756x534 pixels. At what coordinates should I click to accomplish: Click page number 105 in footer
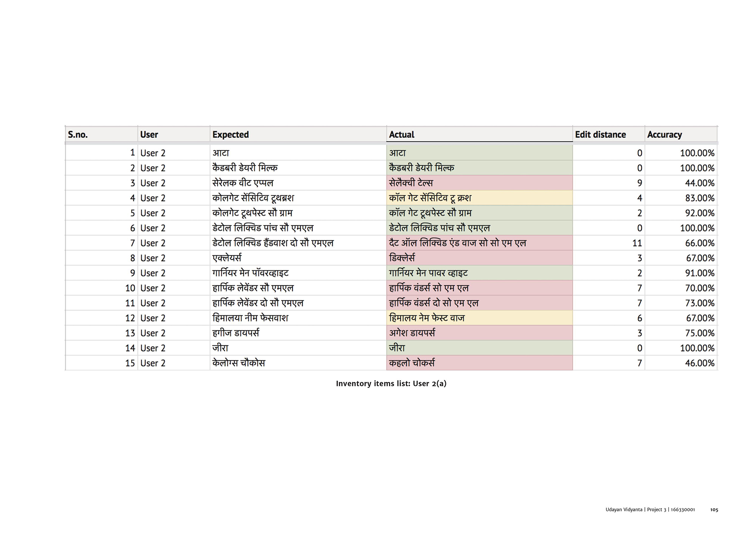click(x=714, y=510)
